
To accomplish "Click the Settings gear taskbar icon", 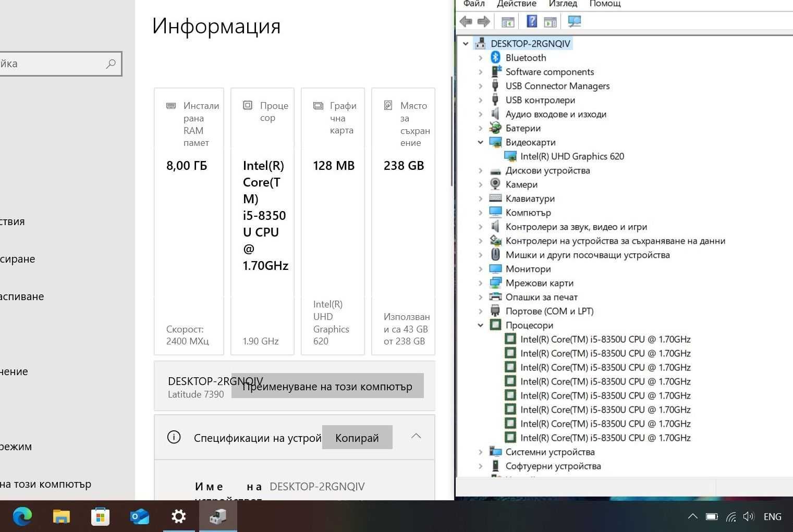I will coord(178,516).
